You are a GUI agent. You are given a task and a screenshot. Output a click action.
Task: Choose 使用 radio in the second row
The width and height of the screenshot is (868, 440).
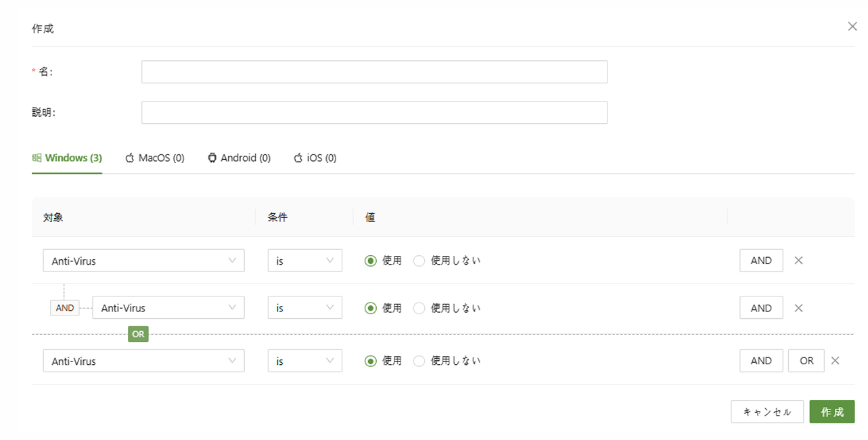pyautogui.click(x=371, y=308)
